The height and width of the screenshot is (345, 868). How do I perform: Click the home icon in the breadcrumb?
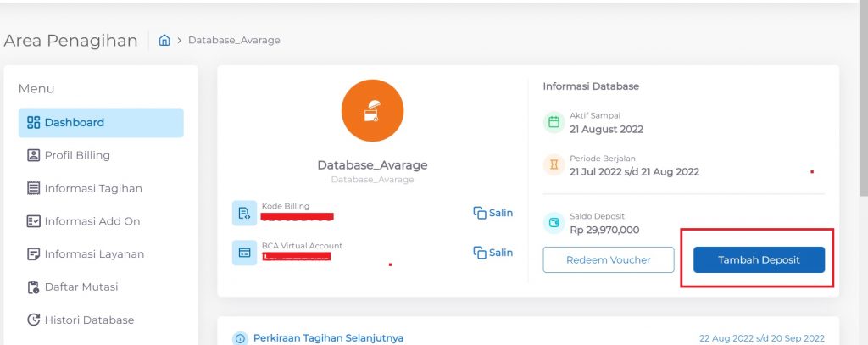pos(164,41)
